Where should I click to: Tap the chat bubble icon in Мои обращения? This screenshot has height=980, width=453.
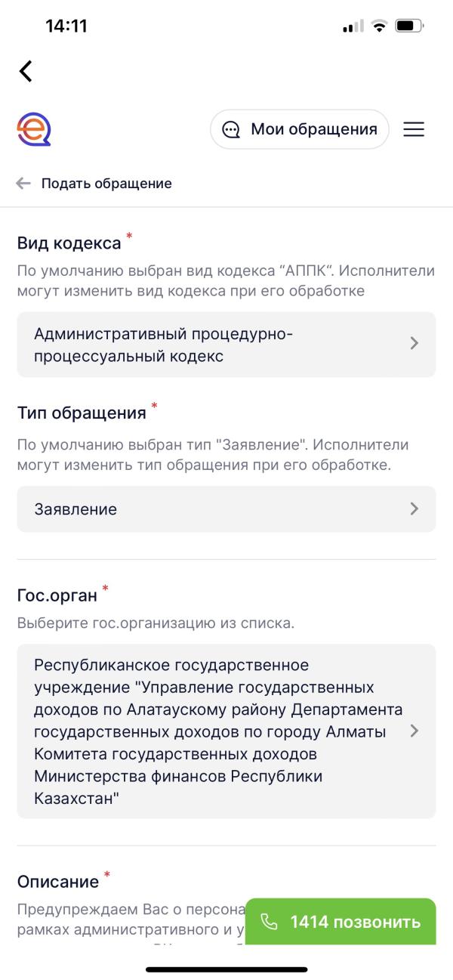coord(230,130)
